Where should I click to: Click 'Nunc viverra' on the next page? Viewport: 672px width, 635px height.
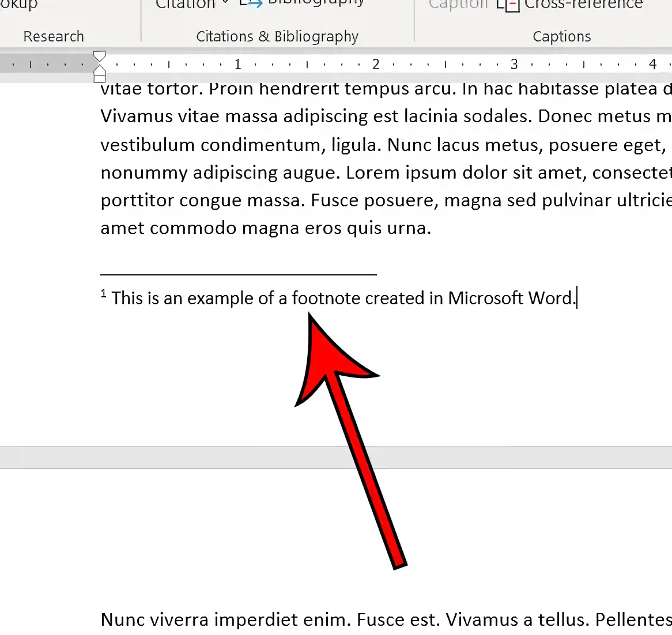click(154, 619)
